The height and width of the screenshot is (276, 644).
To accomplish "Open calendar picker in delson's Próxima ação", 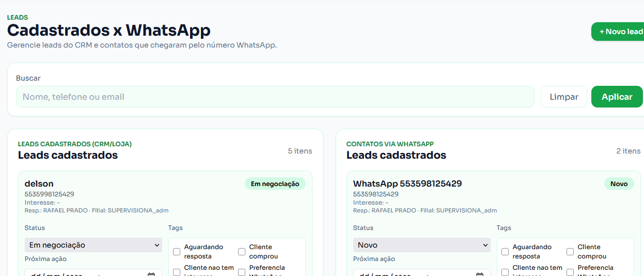I will coord(151,274).
